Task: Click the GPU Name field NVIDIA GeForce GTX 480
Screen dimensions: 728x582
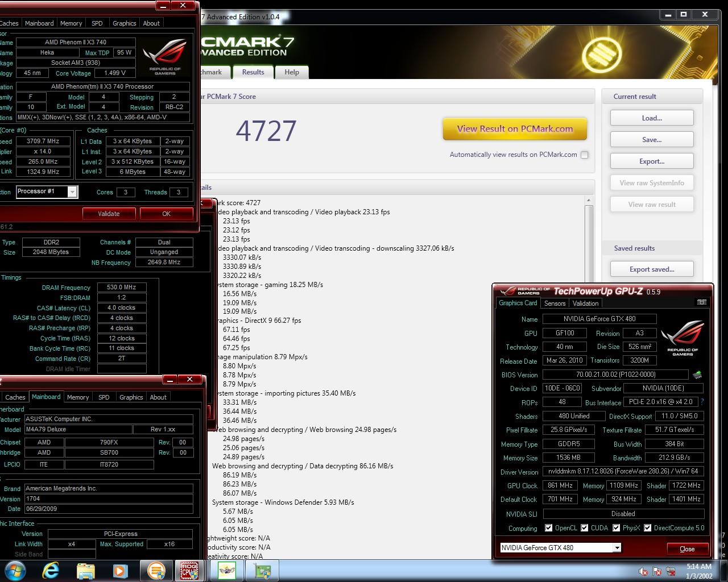Action: point(599,319)
